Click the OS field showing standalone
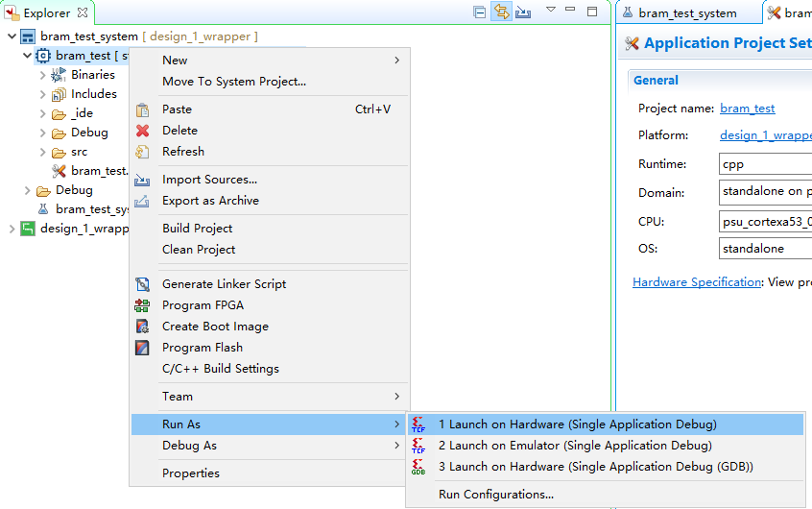Image resolution: width=812 pixels, height=509 pixels. pyautogui.click(x=765, y=249)
